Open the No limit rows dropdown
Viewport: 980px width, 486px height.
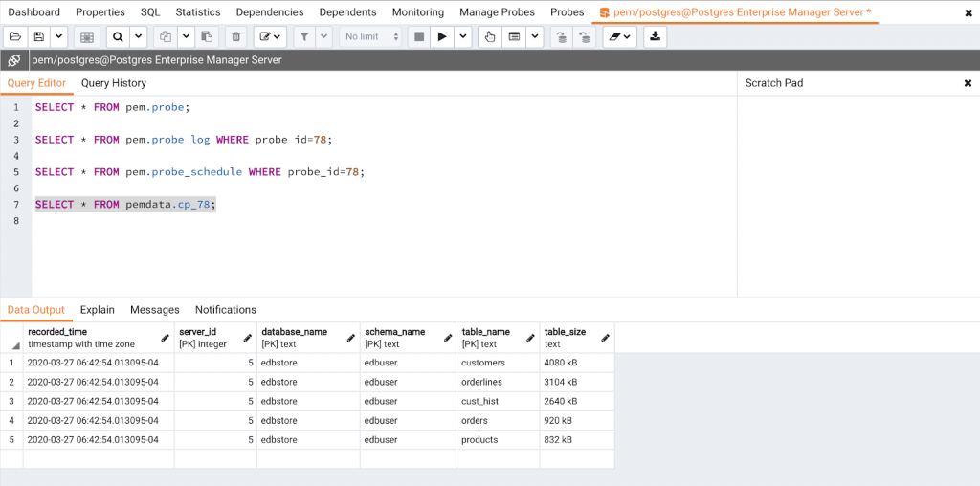coord(372,36)
